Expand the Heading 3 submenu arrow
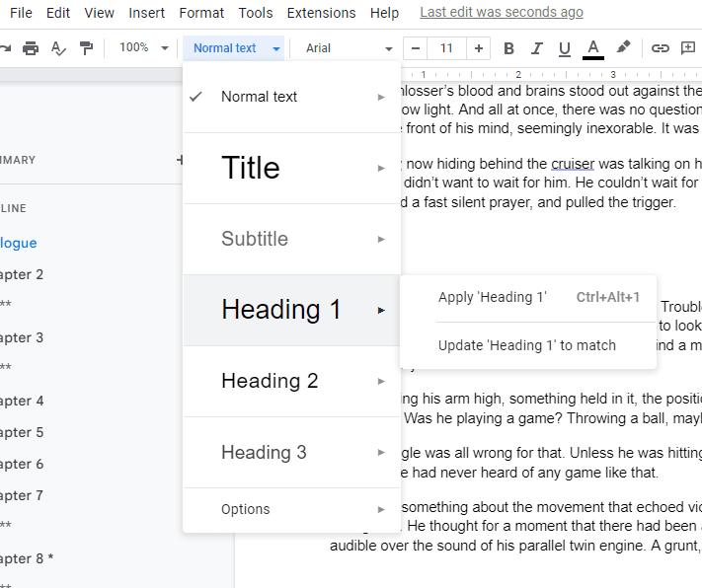 [381, 453]
